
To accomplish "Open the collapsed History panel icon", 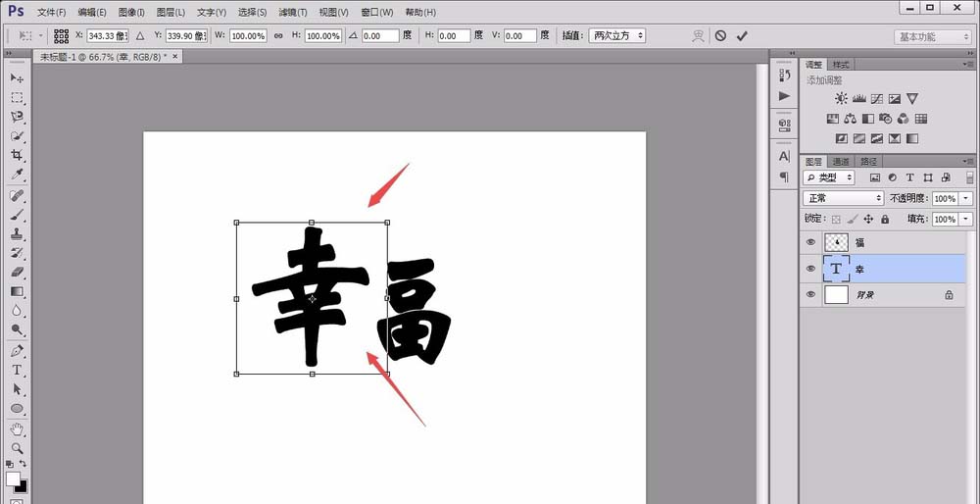I will (x=784, y=76).
